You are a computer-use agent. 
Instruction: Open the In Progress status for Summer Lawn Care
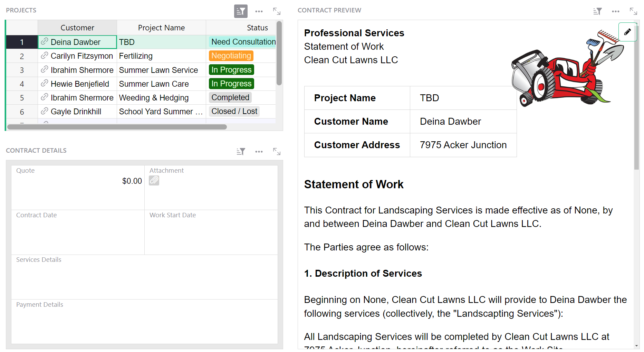231,84
